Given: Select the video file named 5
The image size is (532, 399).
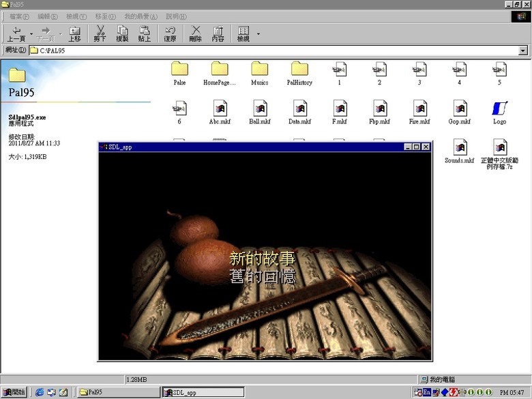Looking at the screenshot, I should click(499, 69).
